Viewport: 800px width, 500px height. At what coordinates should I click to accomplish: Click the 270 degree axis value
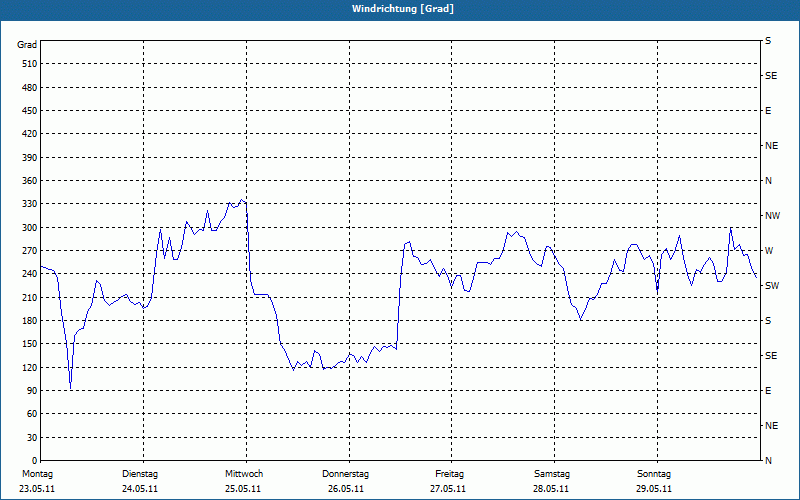point(29,251)
